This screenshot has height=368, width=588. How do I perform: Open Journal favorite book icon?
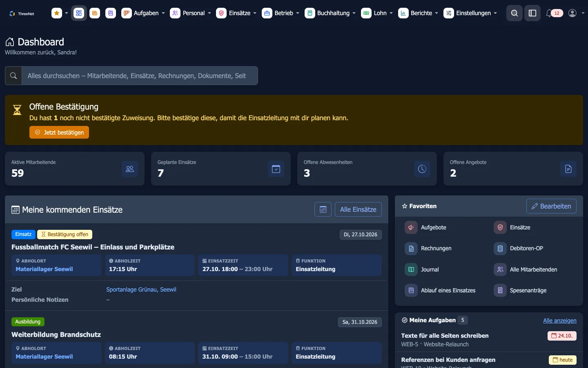[411, 269]
